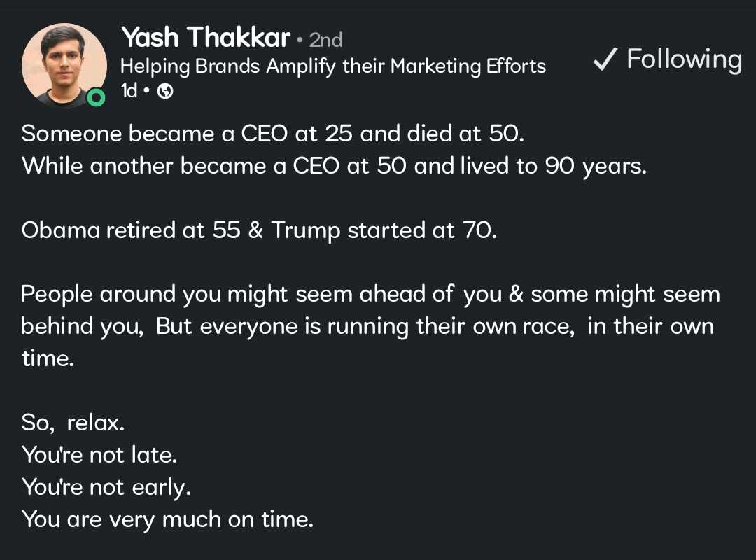Click the Obama retired at 55 sentence
Viewport: 756px width, 560px height.
(259, 230)
